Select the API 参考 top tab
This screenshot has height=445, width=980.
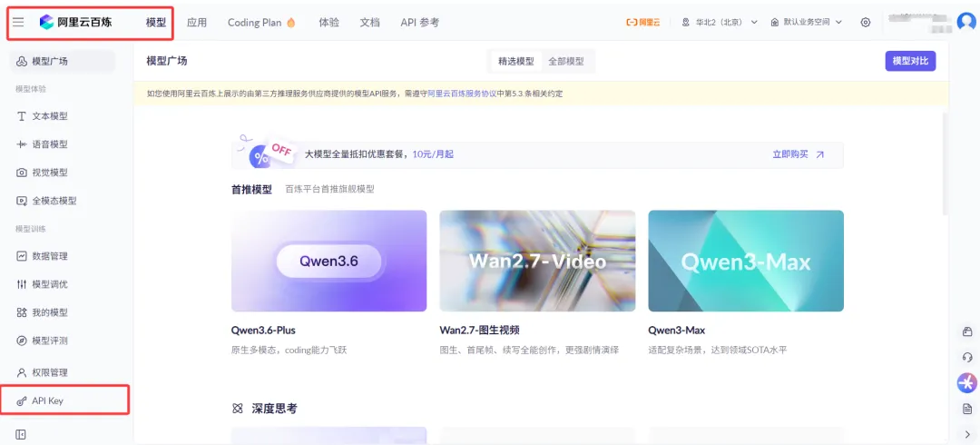420,22
